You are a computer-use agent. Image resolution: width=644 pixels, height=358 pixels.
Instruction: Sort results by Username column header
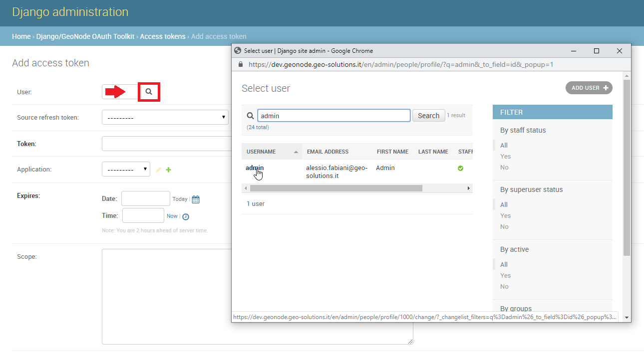(x=261, y=152)
